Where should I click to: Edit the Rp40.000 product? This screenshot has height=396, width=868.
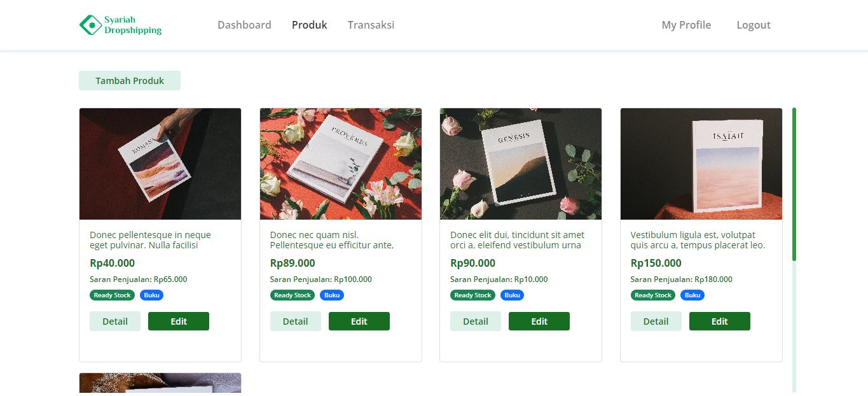[x=179, y=321]
